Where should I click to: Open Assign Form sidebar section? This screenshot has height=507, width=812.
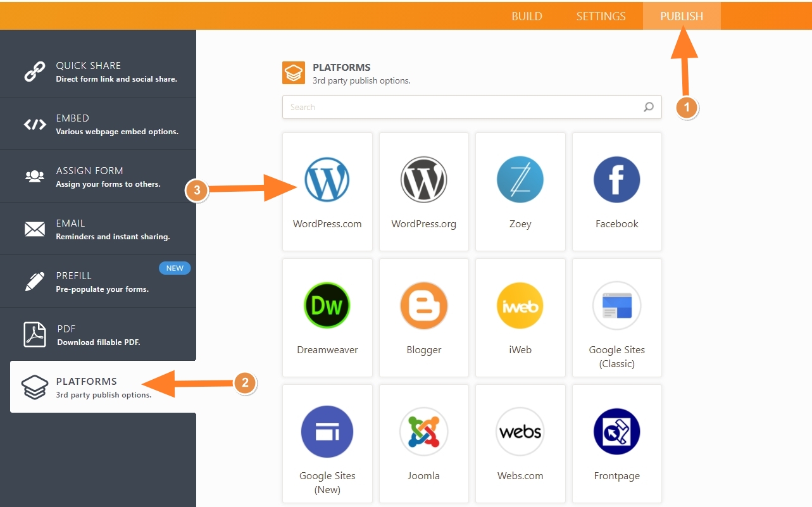coord(98,177)
